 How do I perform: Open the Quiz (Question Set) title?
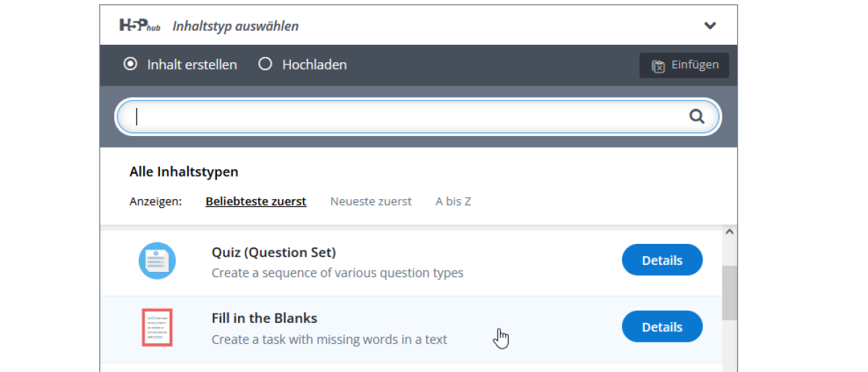273,253
